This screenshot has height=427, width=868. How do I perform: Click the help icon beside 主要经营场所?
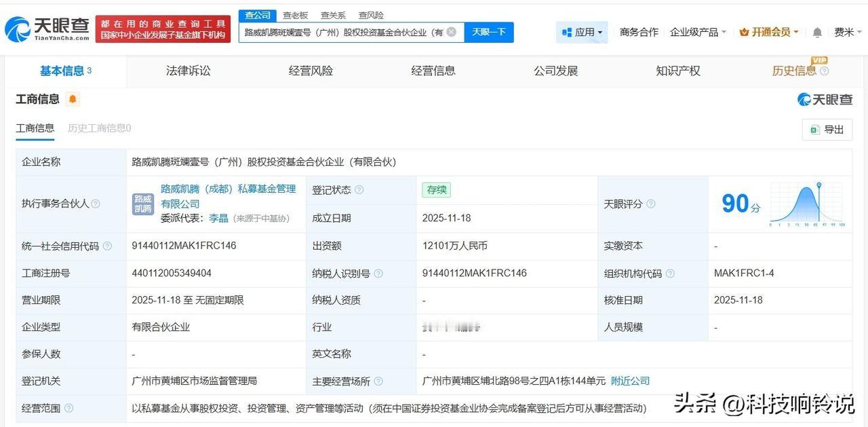378,382
